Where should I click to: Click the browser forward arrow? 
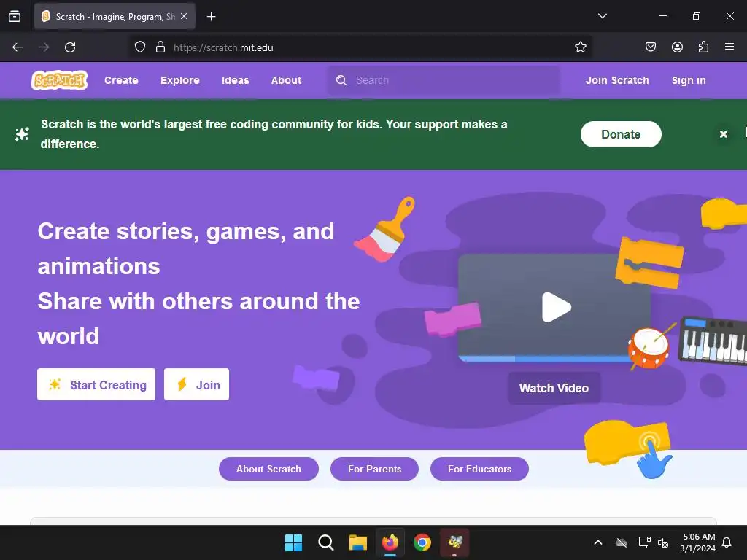pos(44,47)
